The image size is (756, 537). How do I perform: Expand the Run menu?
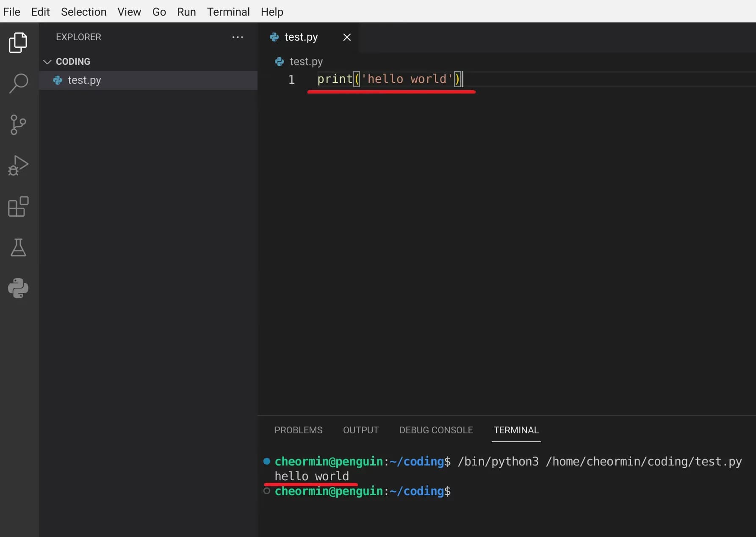pyautogui.click(x=186, y=12)
